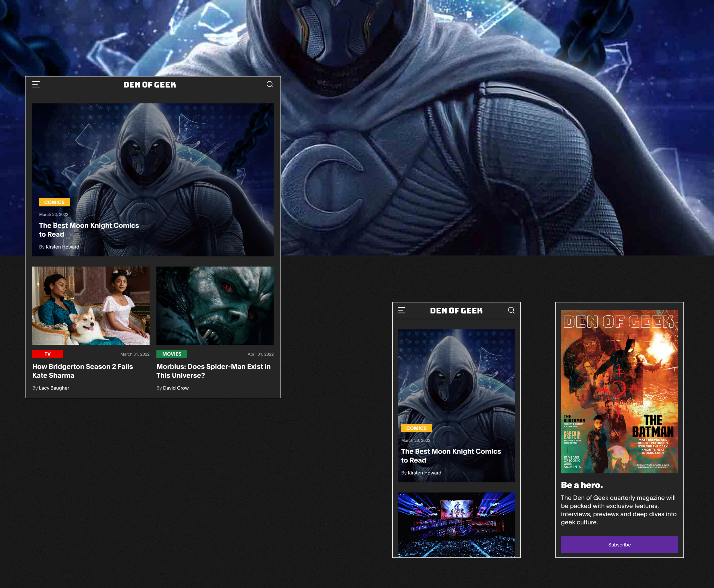The width and height of the screenshot is (714, 588).
Task: Select green MOVIES category tag
Action: tap(171, 354)
